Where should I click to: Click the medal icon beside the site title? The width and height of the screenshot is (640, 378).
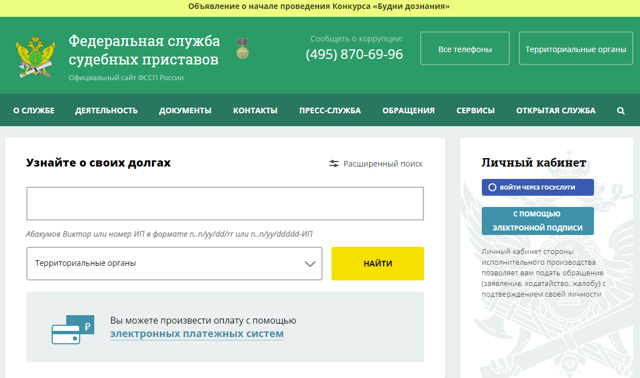point(242,48)
